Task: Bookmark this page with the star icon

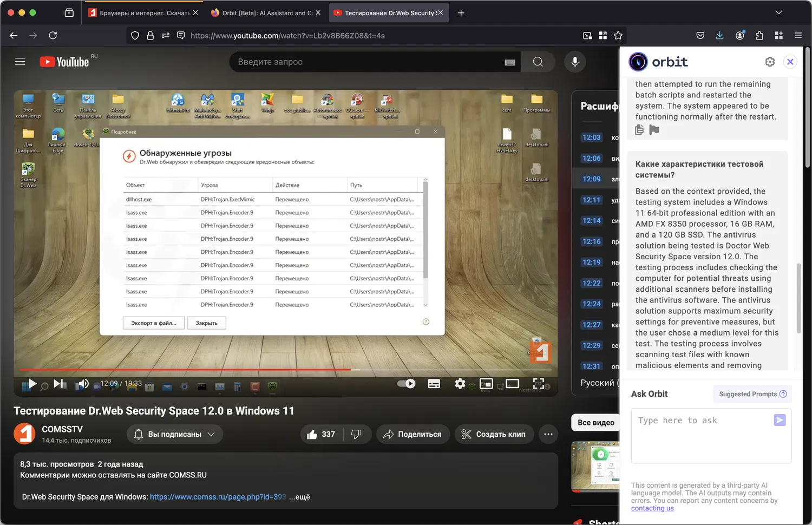Action: coord(618,36)
